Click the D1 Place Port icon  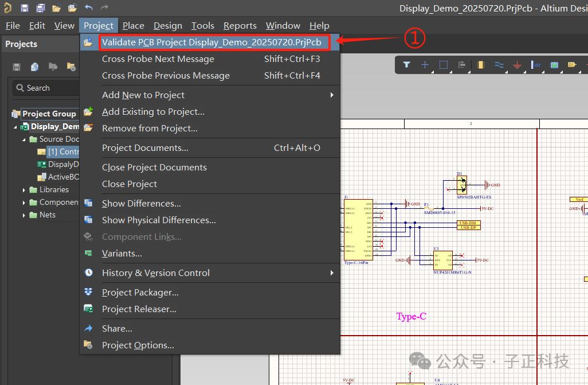pyautogui.click(x=572, y=65)
